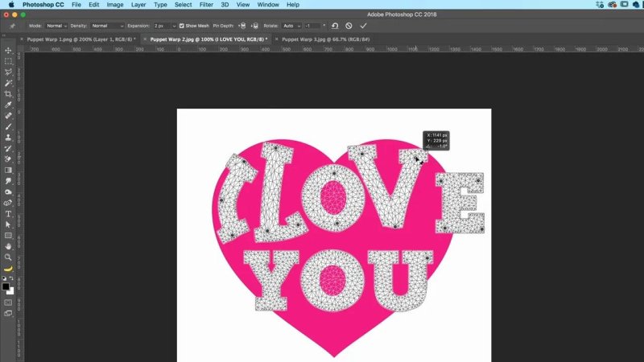Reset default foreground and background colors
644x362 pixels.
[x=4, y=278]
